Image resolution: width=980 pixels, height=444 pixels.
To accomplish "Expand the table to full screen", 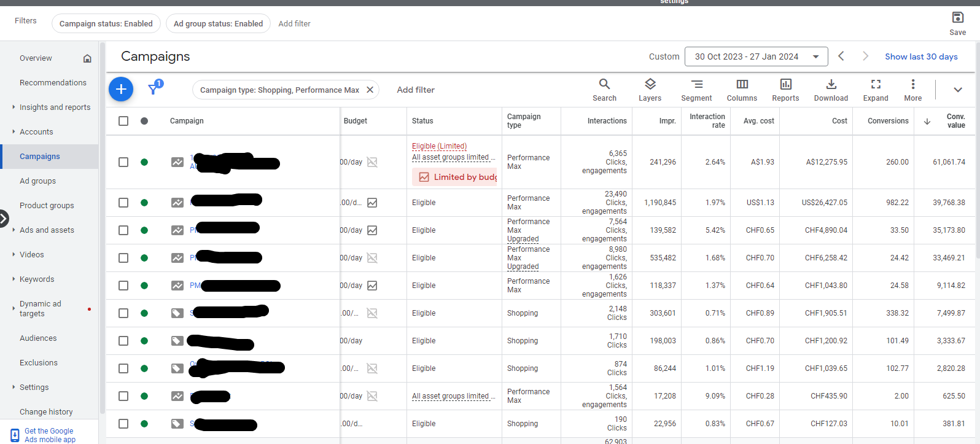I will point(876,90).
